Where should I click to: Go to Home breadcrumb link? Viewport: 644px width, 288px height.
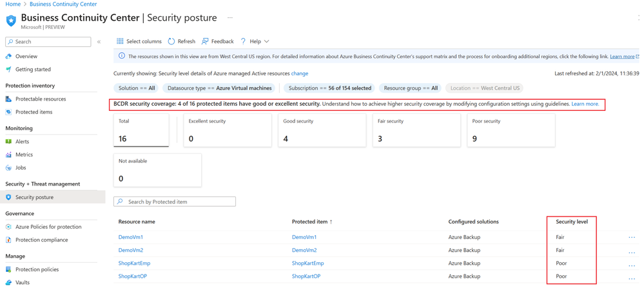tap(13, 4)
